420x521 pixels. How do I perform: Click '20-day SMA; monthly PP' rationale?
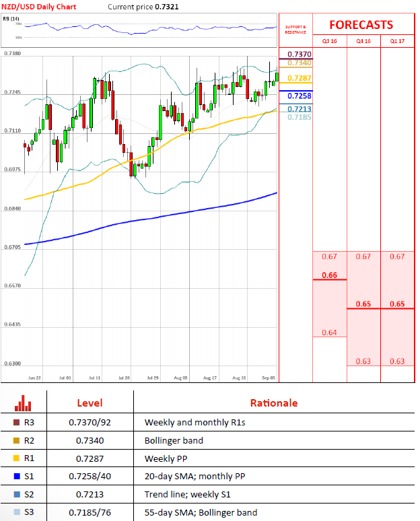(x=195, y=476)
